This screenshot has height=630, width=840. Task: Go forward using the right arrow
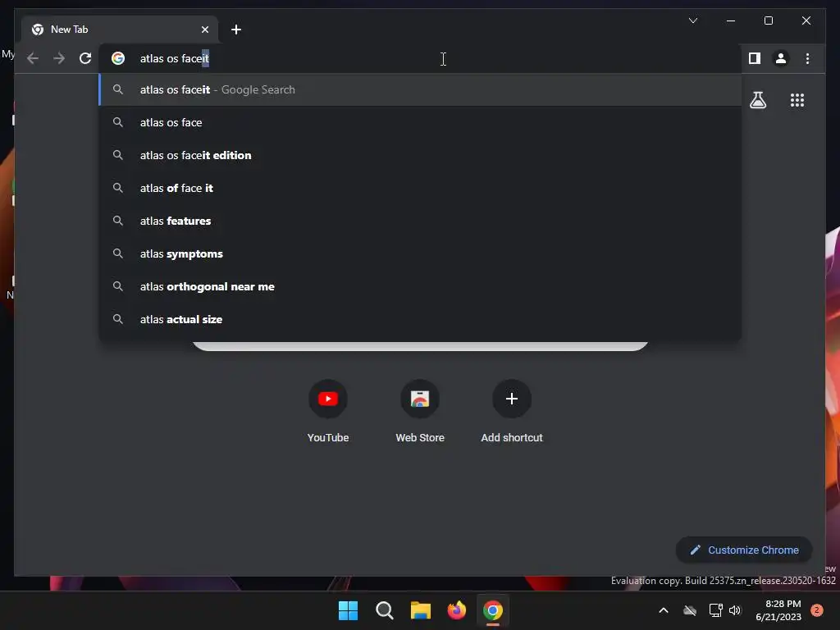tap(59, 58)
